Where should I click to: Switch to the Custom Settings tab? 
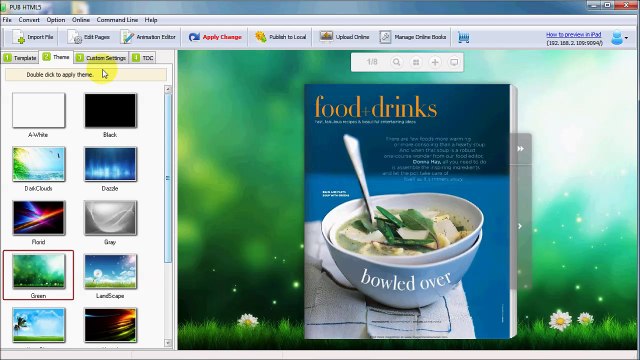(101, 58)
